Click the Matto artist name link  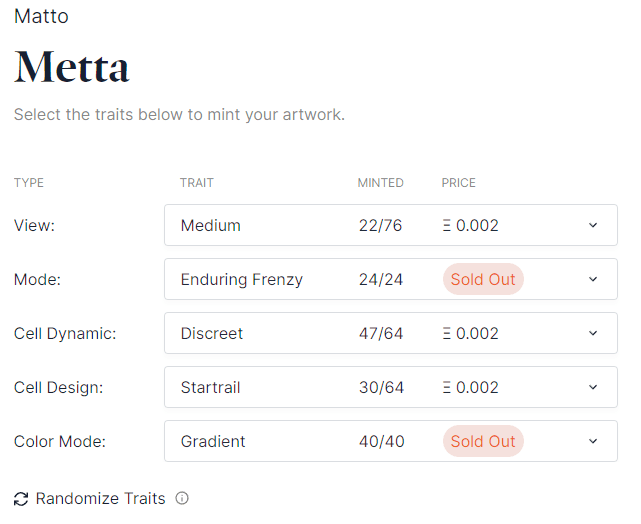41,16
